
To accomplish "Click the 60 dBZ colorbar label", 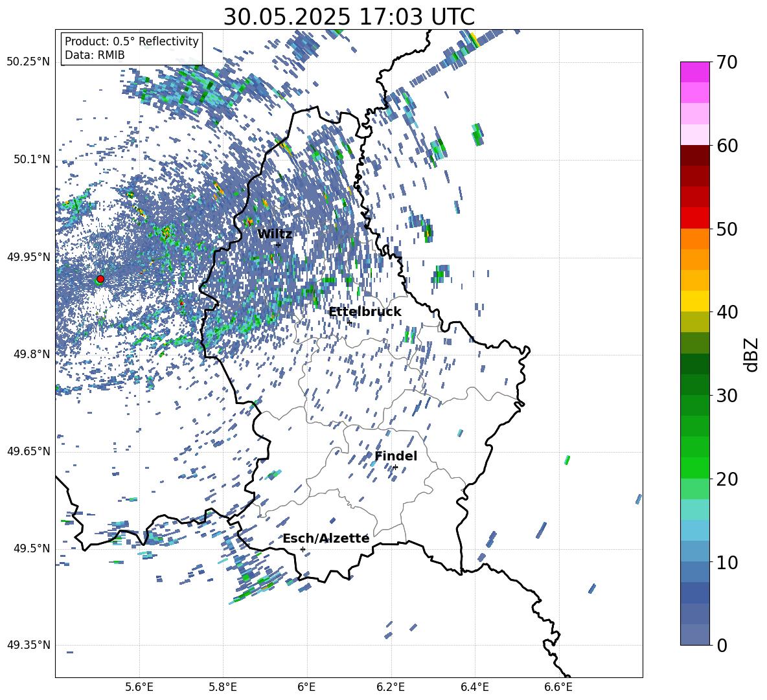I will [727, 146].
